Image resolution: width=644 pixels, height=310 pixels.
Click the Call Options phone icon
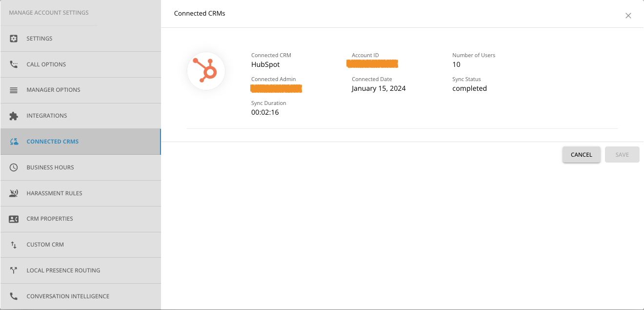[x=14, y=64]
